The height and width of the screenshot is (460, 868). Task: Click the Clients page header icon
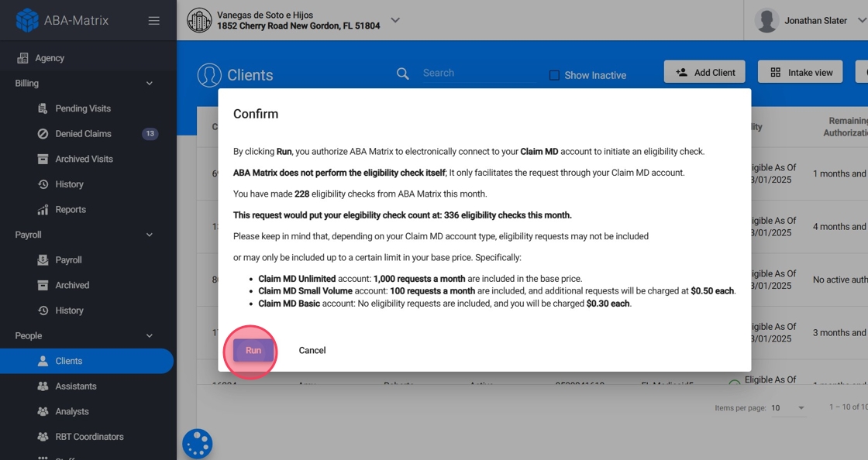(x=209, y=75)
